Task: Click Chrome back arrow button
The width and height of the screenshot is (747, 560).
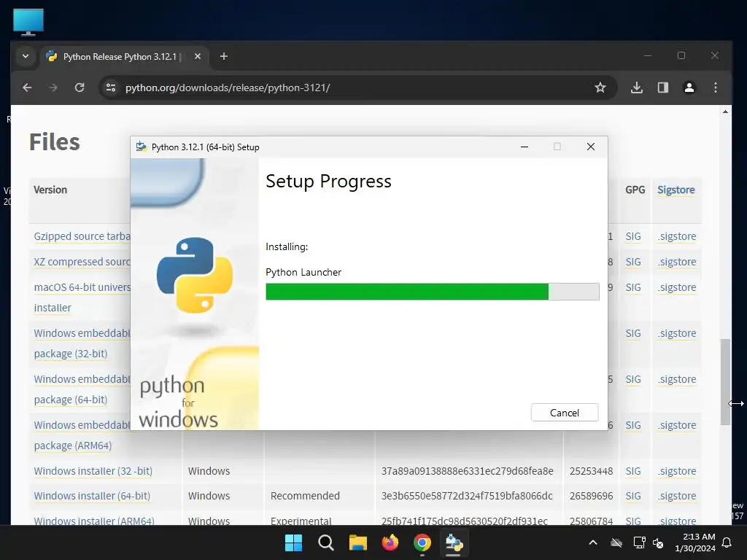Action: click(27, 87)
